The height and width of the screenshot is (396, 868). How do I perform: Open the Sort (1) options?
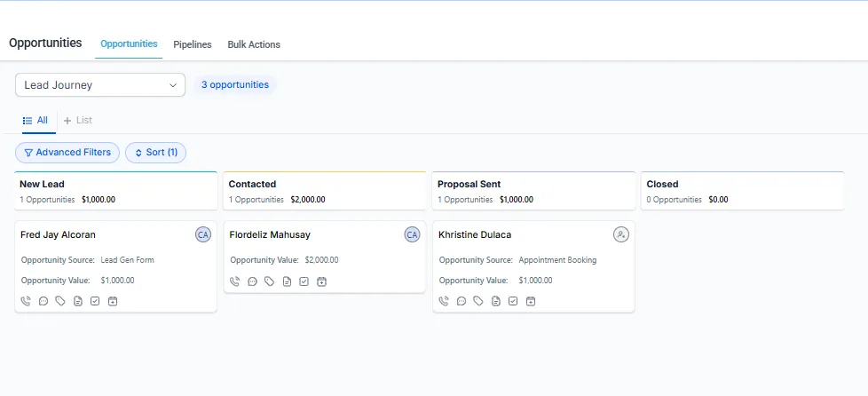point(155,153)
